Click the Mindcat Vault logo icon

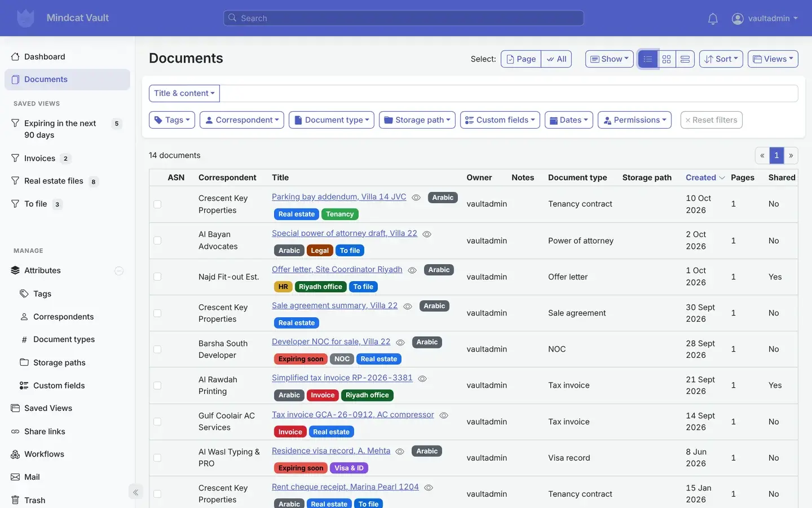coord(25,18)
